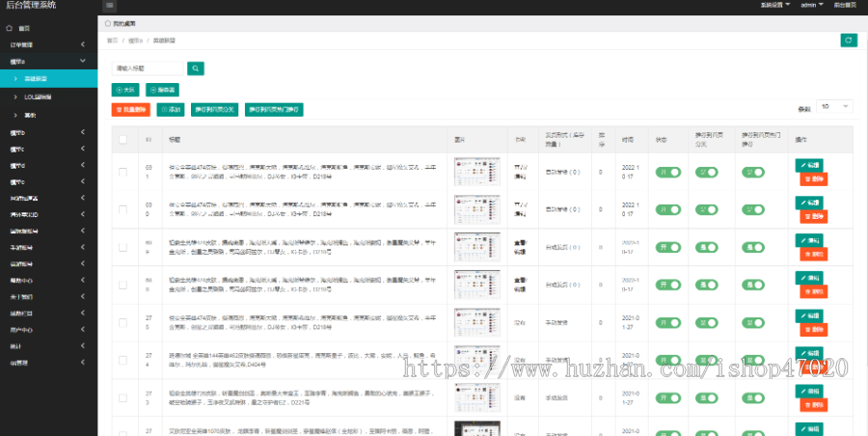Open the per-page count dropdown showing 10
868x436 pixels.
tap(835, 107)
